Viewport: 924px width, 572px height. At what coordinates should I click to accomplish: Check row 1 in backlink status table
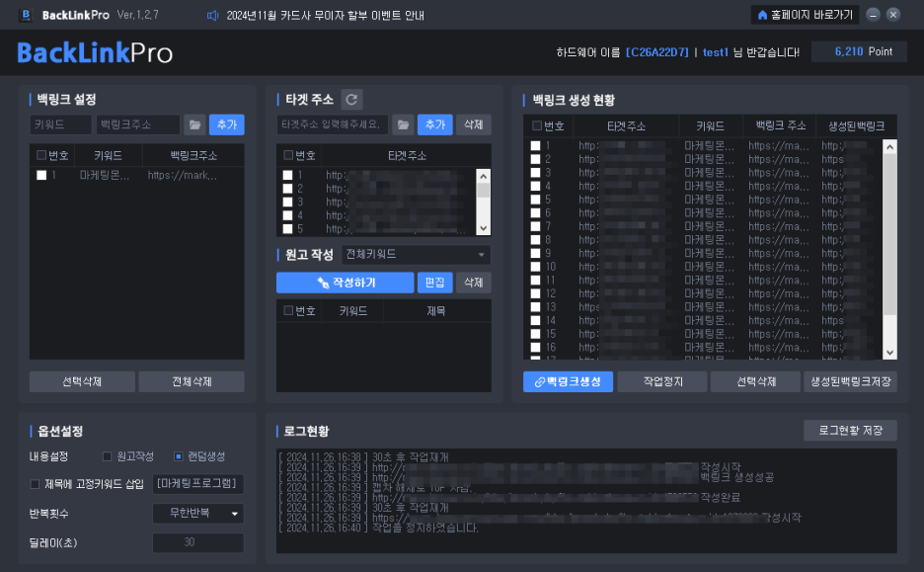tap(535, 145)
